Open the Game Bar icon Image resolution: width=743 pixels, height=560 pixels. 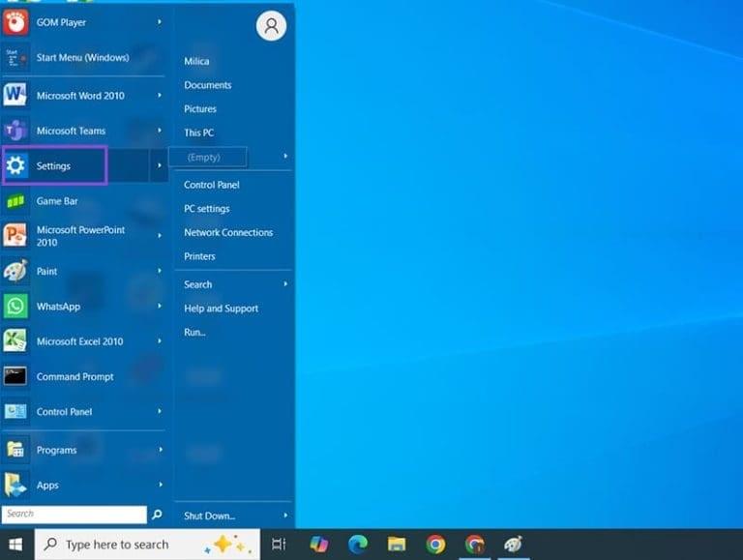coord(15,201)
